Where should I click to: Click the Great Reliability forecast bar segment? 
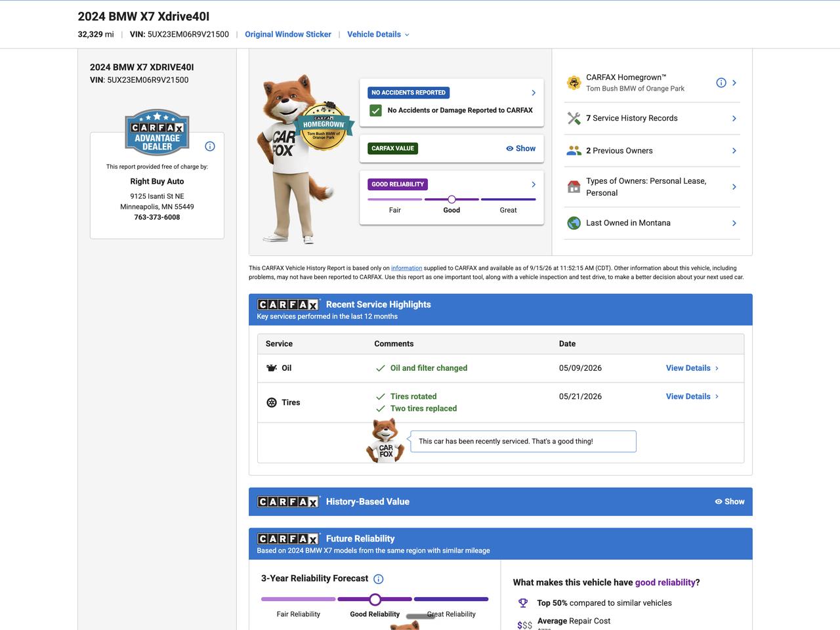(x=451, y=599)
